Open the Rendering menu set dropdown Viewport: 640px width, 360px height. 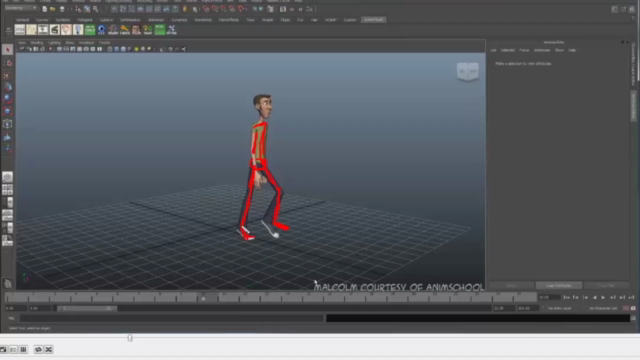[x=20, y=8]
